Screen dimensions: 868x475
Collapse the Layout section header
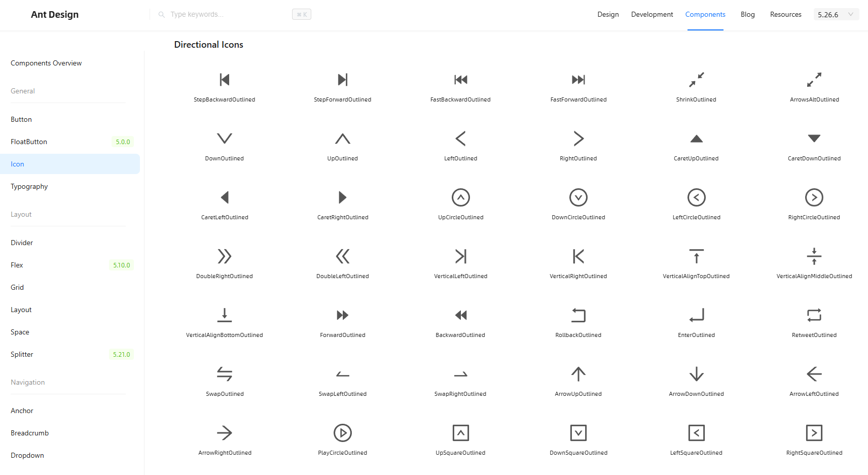coord(21,214)
